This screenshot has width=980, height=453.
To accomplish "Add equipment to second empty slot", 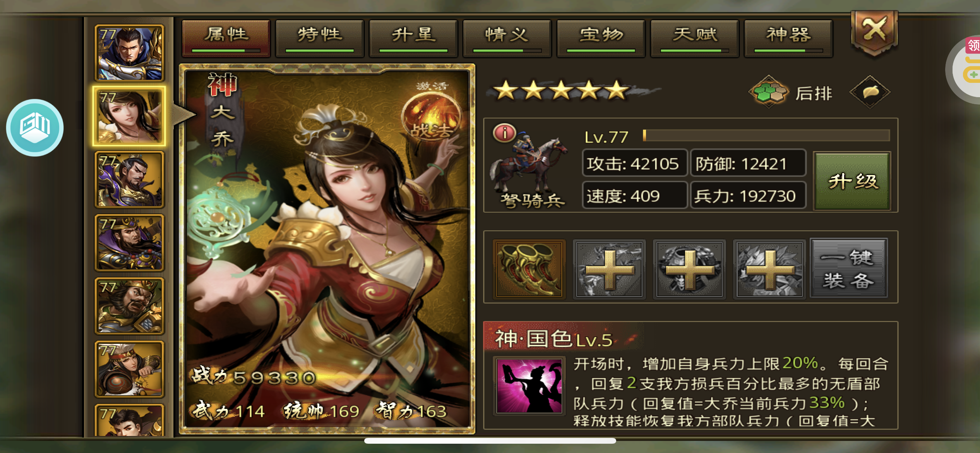I will click(x=610, y=269).
